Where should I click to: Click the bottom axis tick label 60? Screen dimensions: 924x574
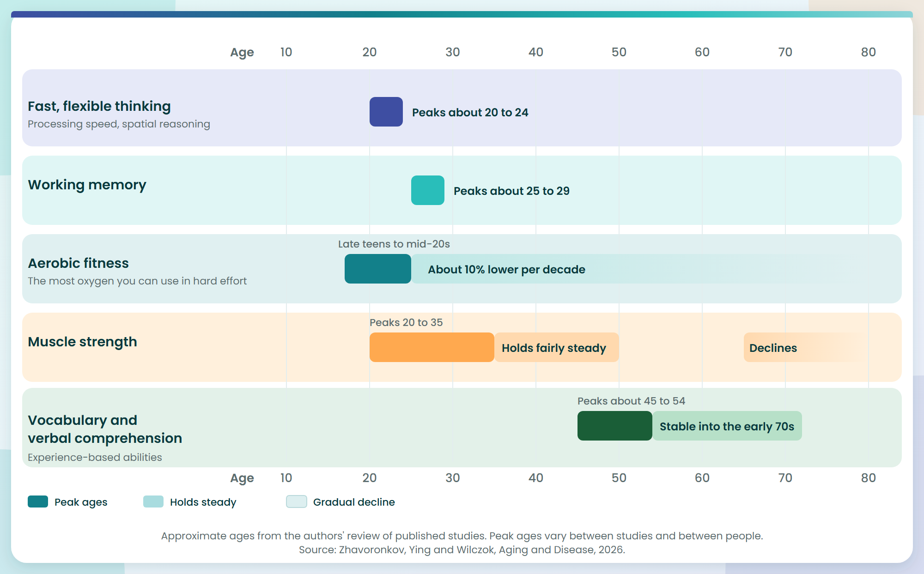pyautogui.click(x=702, y=478)
